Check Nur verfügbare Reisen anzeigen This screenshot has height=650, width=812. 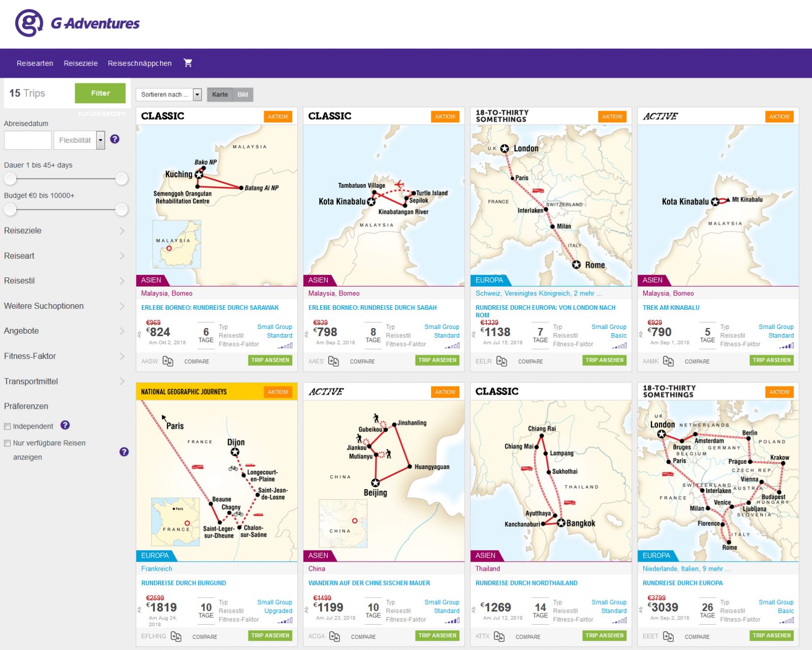point(8,443)
